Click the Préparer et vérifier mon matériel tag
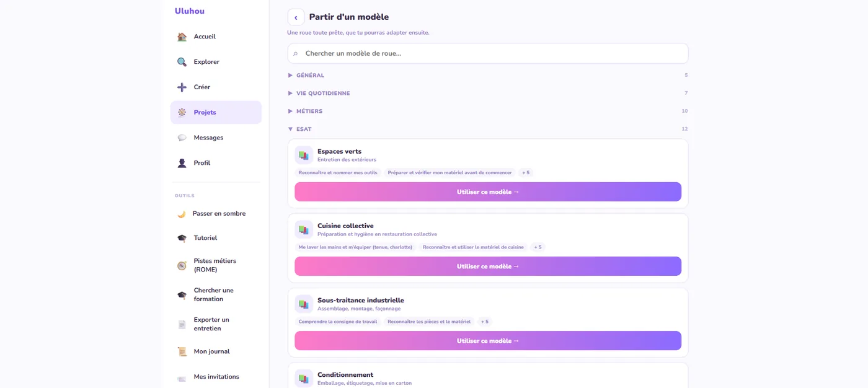This screenshot has width=868, height=388. coord(449,173)
